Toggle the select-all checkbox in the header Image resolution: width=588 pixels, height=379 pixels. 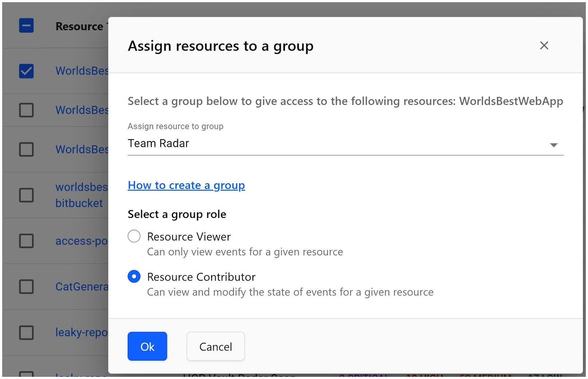point(26,26)
